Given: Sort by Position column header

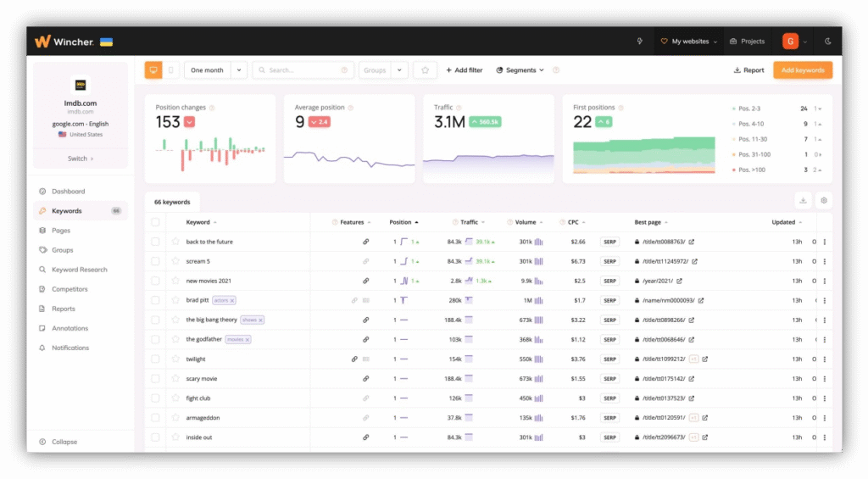Looking at the screenshot, I should (403, 222).
